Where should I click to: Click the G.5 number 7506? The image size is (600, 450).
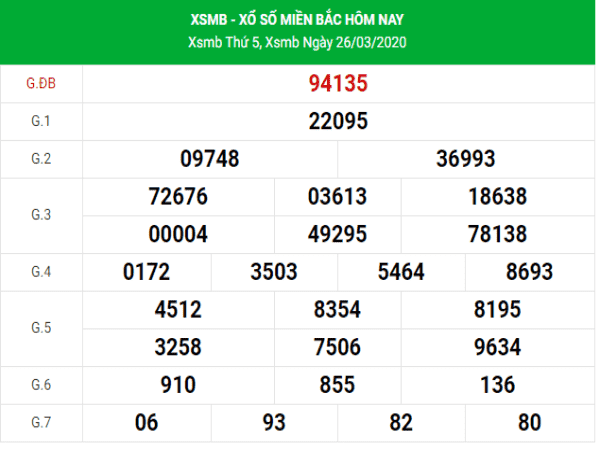(338, 347)
